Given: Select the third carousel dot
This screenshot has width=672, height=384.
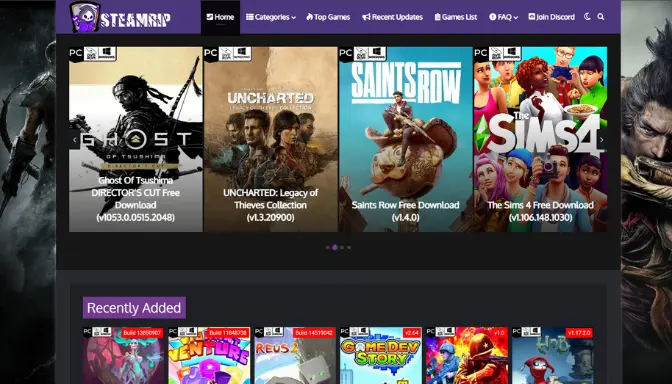Looking at the screenshot, I should (x=342, y=247).
